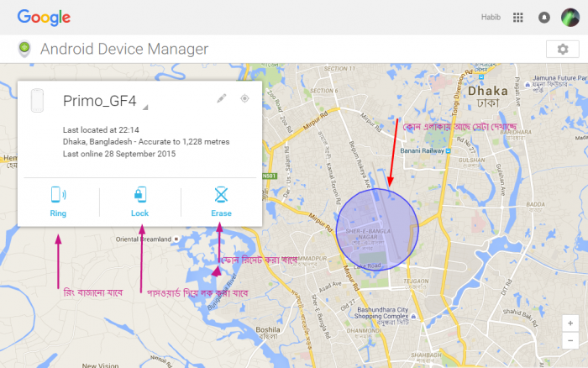Click the SECTION 11 map label

tap(339, 69)
